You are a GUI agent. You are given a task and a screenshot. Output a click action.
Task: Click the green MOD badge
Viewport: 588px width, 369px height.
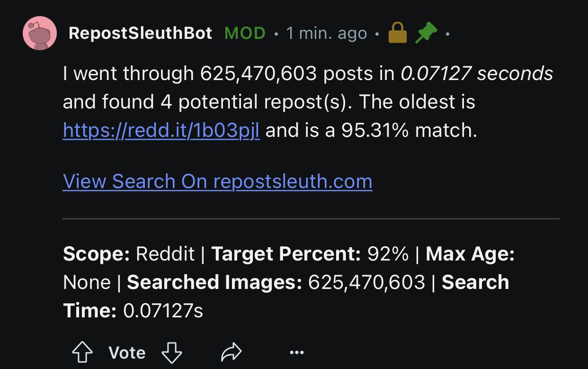(x=245, y=33)
